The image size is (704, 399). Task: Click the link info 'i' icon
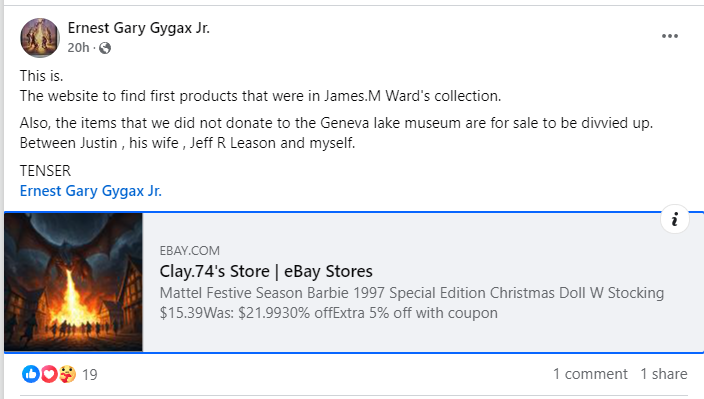(x=674, y=219)
